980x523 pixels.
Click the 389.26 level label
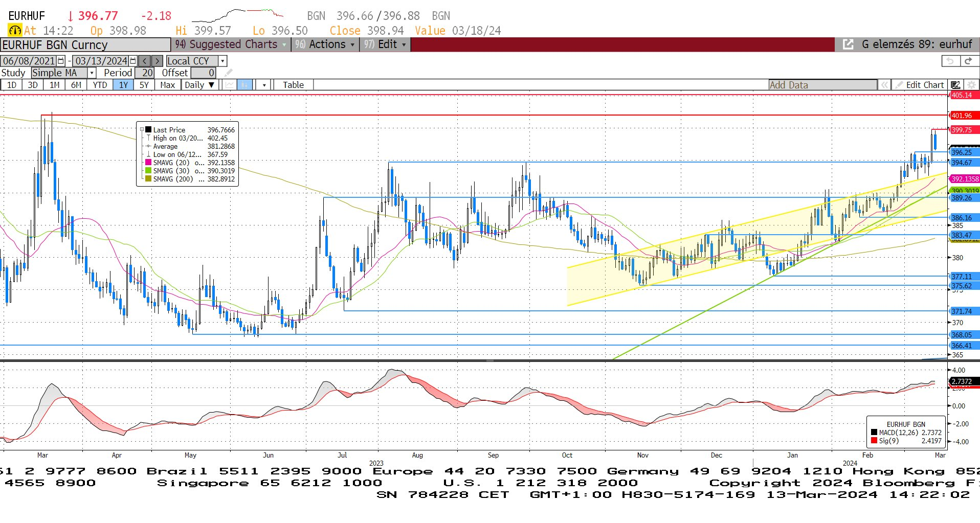coord(964,198)
